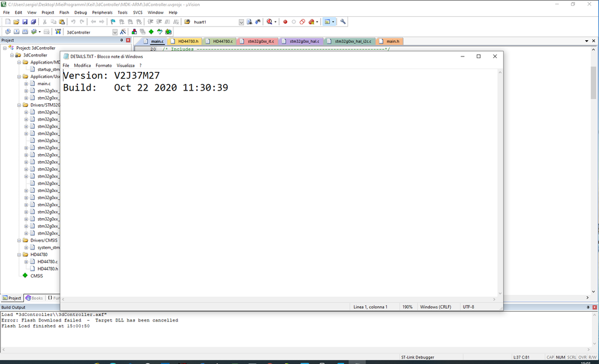Click the Manage Multi-Project Workspace icon
The image size is (599, 364).
point(143,32)
